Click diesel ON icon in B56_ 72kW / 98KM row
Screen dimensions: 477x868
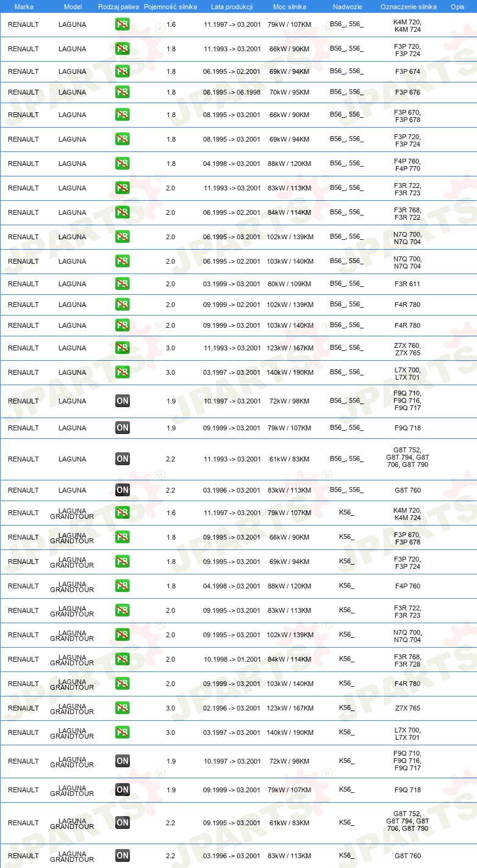(x=123, y=401)
